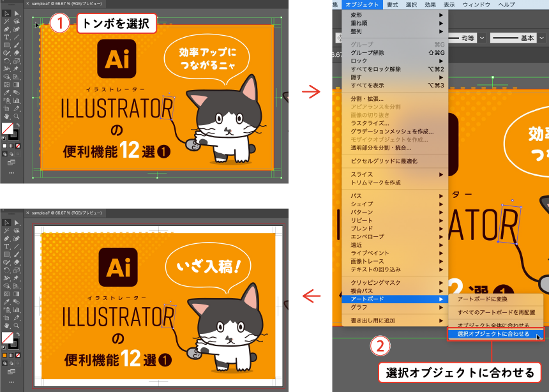Click グループ解除 in the Object menu
Screen dimensions: 549x392
(x=367, y=52)
